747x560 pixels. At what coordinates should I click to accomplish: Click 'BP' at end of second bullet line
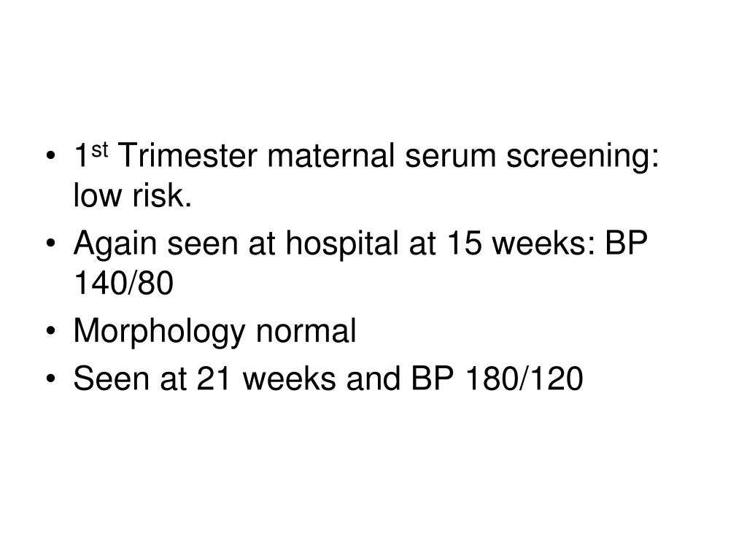click(627, 244)
